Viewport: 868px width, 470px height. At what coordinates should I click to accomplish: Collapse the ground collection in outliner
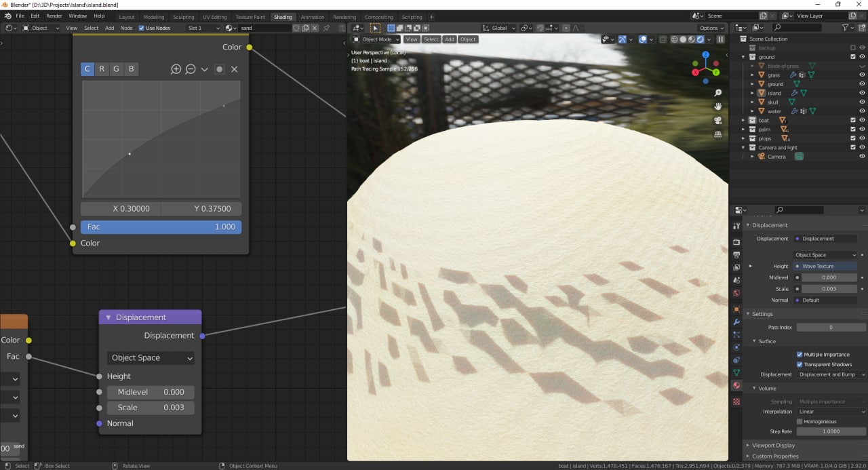point(743,57)
